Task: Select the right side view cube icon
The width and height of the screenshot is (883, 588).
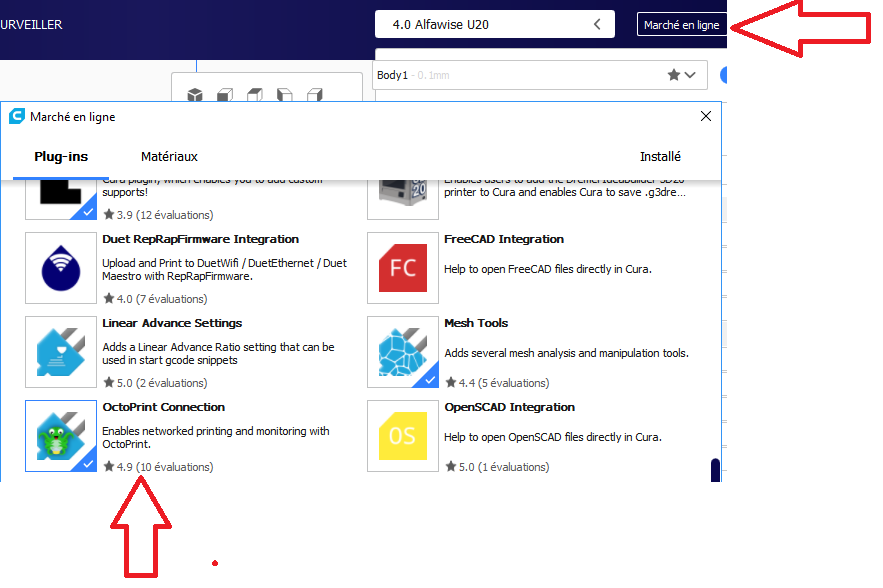Action: [314, 95]
